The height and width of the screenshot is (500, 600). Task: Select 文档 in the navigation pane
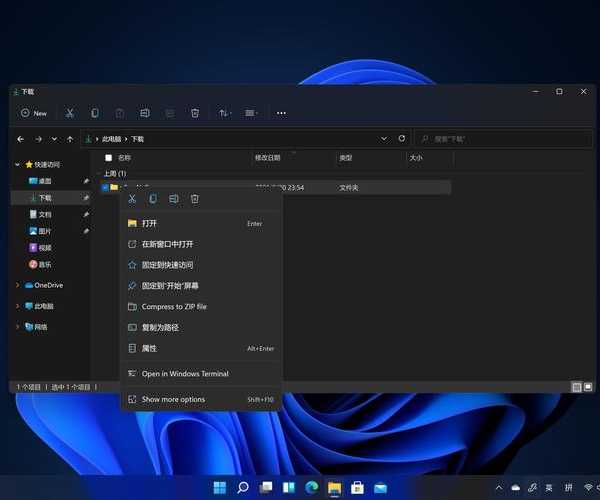click(45, 214)
